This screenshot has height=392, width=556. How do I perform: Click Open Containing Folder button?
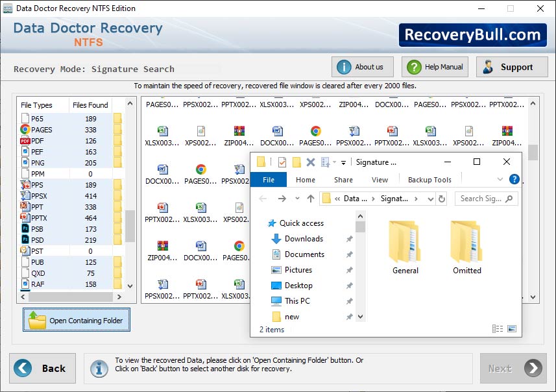77,319
